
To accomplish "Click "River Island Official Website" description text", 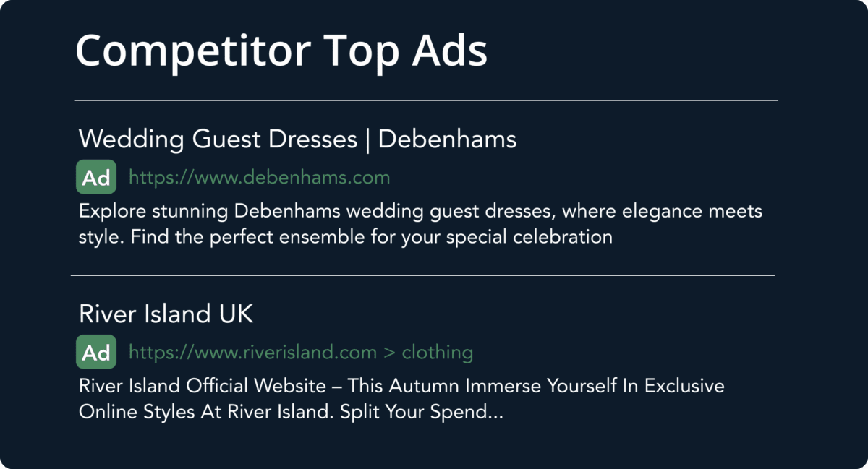I will click(x=203, y=387).
